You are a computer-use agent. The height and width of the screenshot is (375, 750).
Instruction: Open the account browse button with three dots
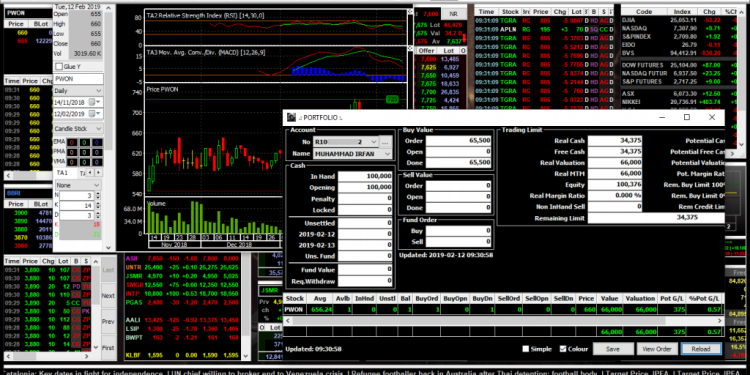[386, 142]
